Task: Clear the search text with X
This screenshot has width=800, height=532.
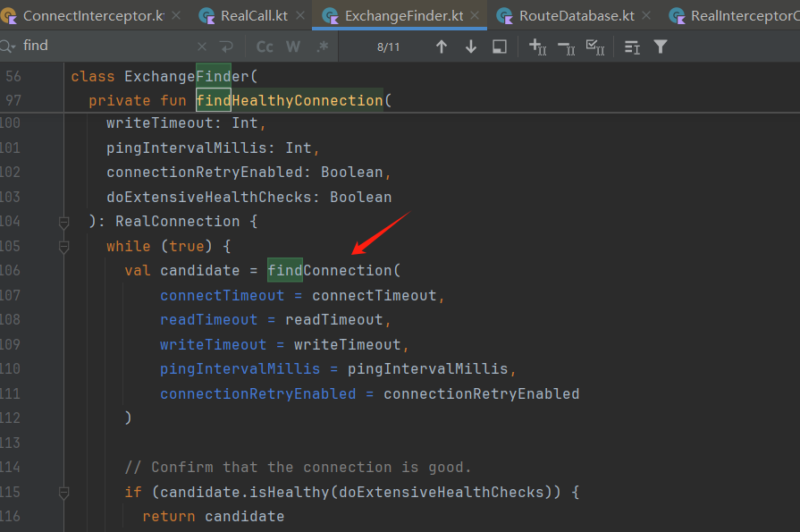Action: [202, 47]
